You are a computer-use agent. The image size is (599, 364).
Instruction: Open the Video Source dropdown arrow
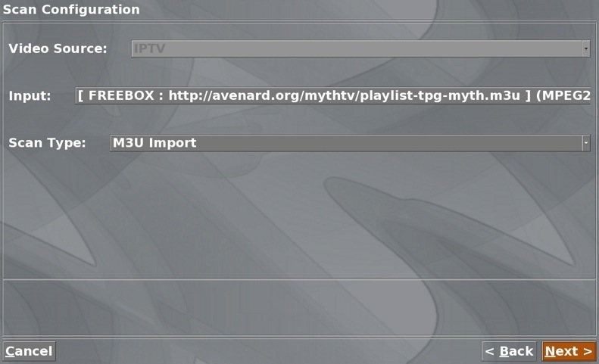coord(586,48)
